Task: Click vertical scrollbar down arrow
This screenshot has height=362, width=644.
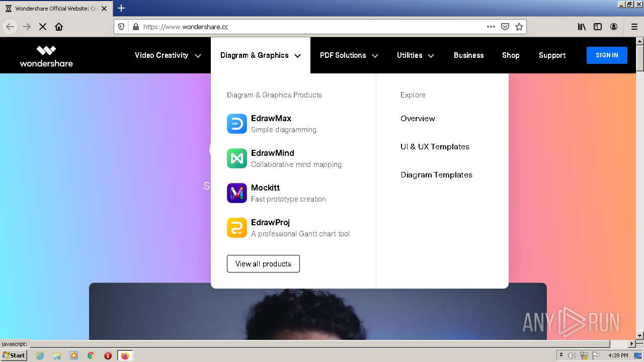Action: tap(640, 335)
